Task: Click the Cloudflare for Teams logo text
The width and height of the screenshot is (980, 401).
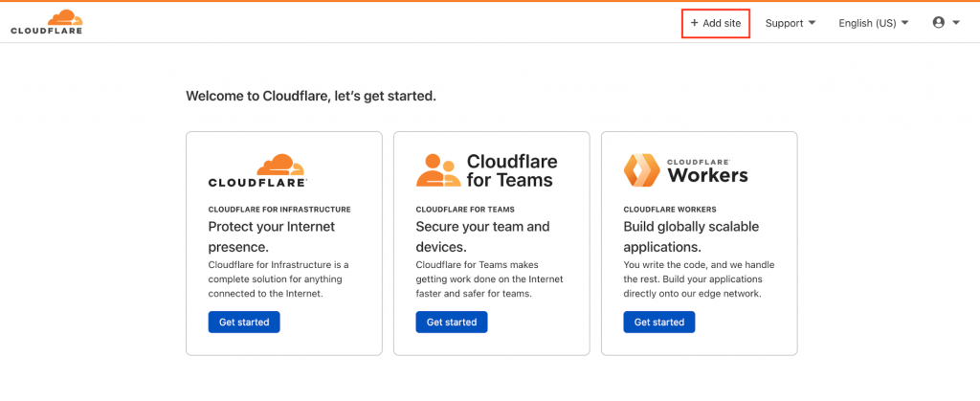Action: click(511, 169)
